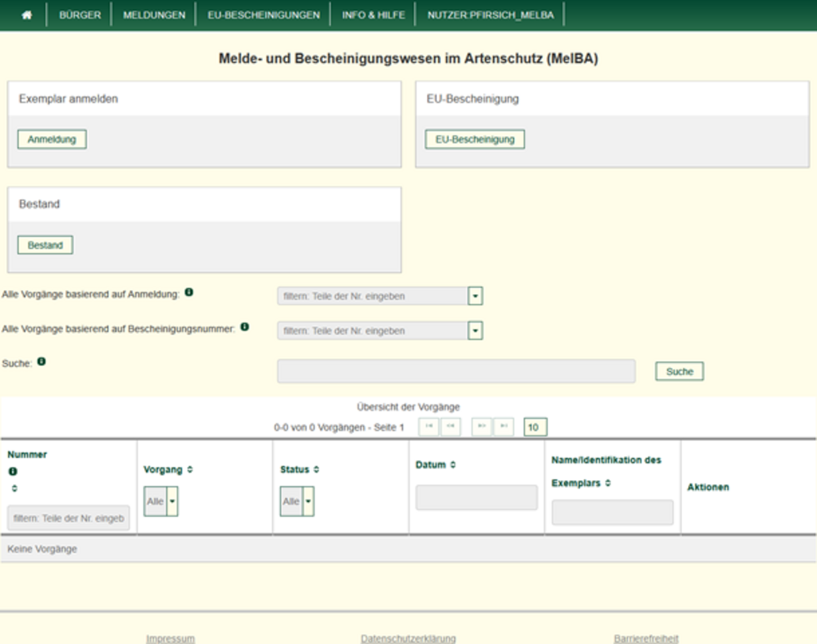
Task: Open the Meldungen menu
Action: pos(154,15)
